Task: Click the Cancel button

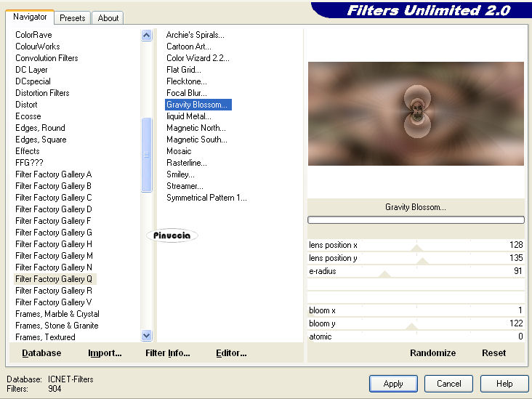Action: (x=448, y=384)
